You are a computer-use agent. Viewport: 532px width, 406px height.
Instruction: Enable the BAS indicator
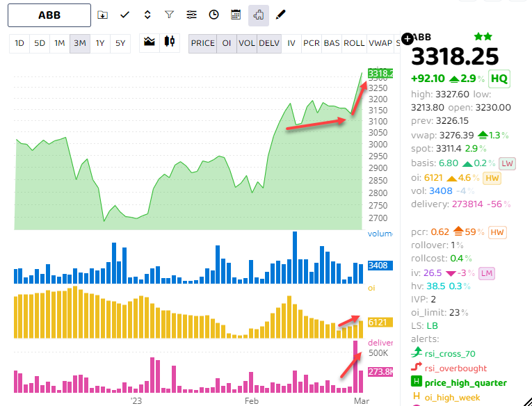[x=332, y=43]
